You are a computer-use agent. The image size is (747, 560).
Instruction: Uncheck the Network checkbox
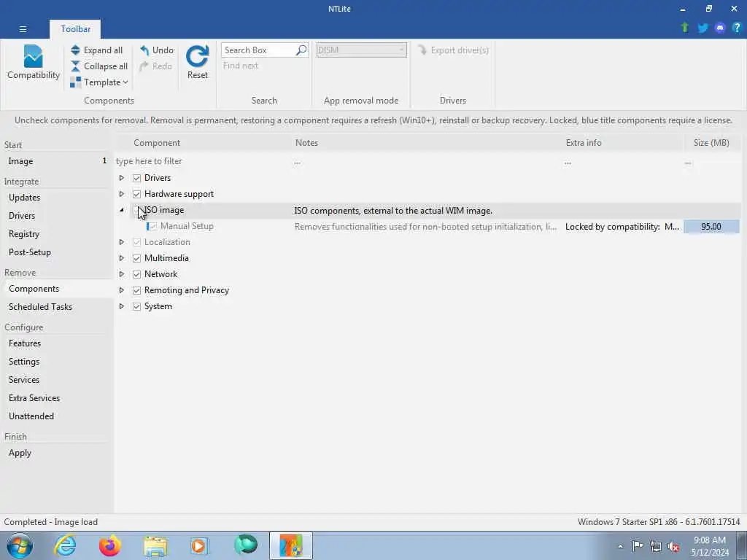pos(136,274)
